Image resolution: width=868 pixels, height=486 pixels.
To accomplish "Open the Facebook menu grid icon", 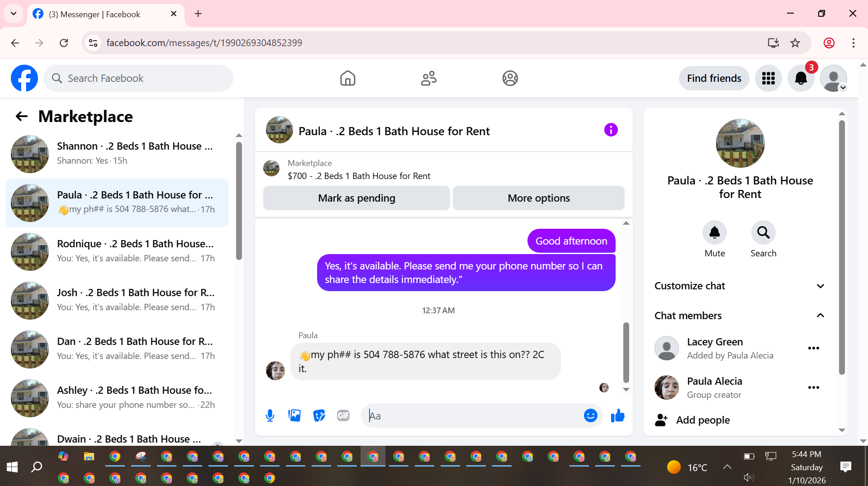I will point(768,78).
